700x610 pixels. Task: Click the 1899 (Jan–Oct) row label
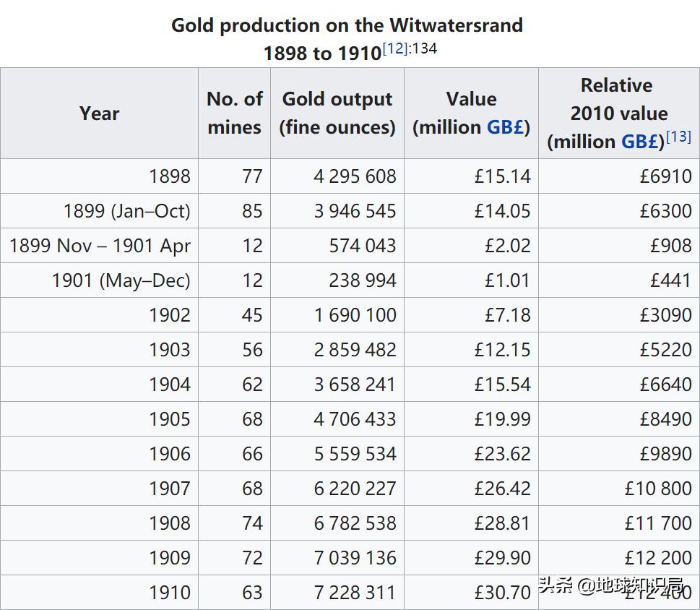pos(127,211)
